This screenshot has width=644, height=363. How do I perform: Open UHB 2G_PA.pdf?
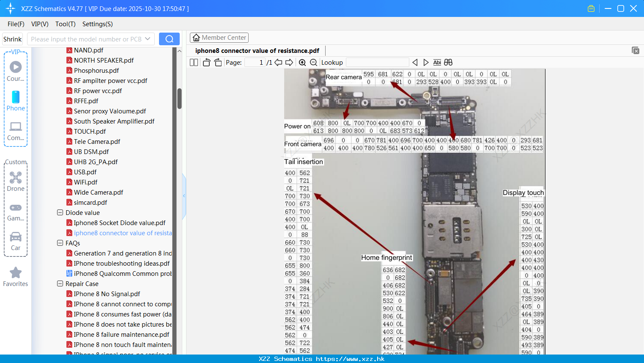point(96,162)
